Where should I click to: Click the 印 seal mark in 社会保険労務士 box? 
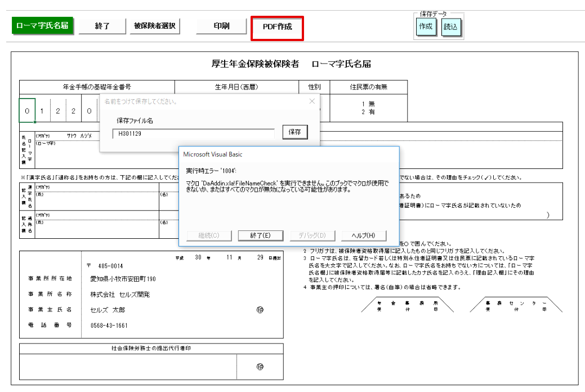pos(260,367)
